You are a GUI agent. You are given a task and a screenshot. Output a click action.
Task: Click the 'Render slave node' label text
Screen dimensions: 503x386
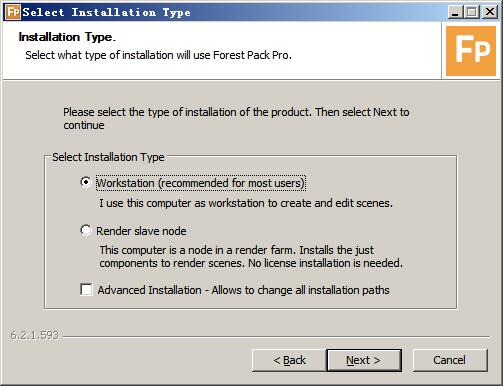(141, 231)
